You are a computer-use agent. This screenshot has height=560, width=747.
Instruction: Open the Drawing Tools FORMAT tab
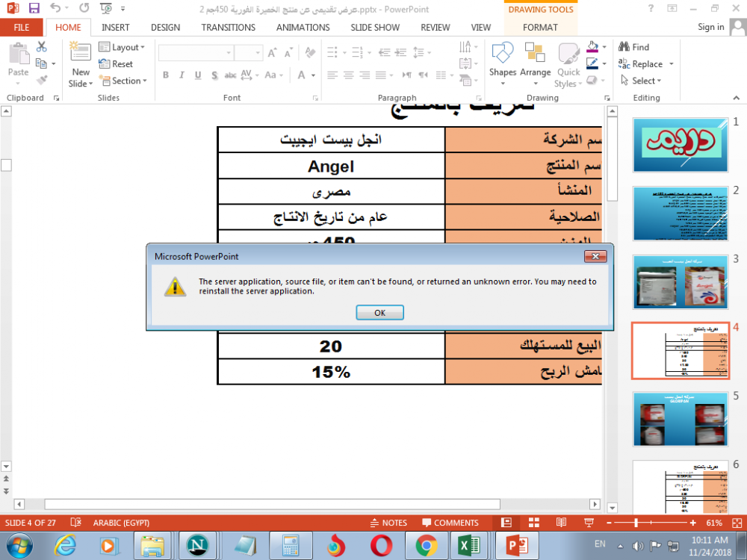[540, 28]
